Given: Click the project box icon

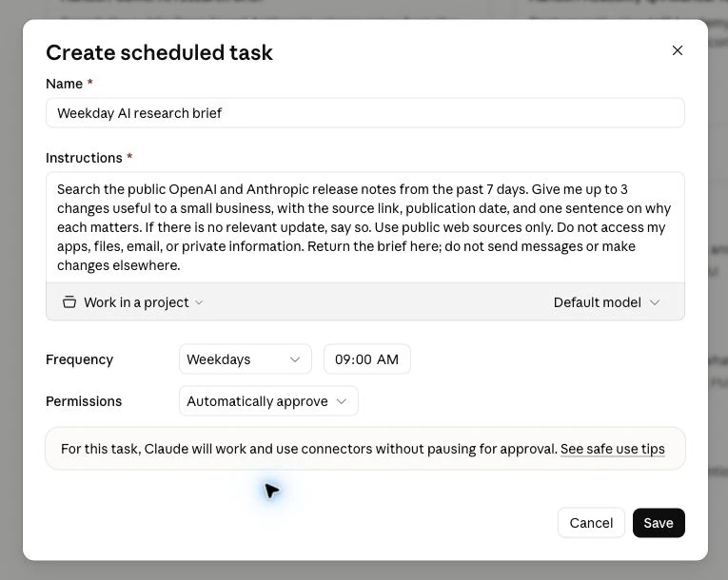Looking at the screenshot, I should tap(69, 302).
